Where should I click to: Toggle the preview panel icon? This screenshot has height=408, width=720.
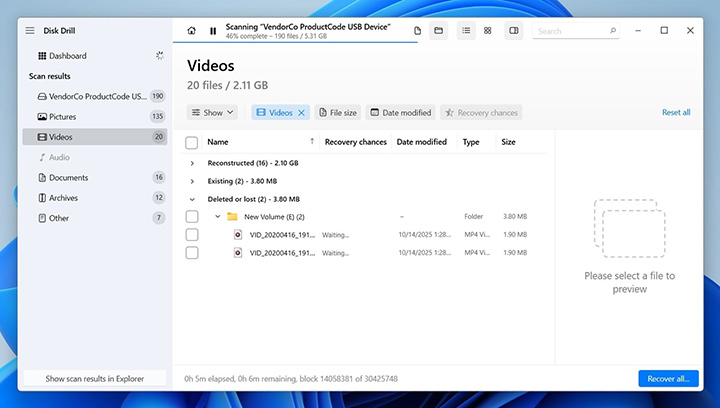click(514, 31)
